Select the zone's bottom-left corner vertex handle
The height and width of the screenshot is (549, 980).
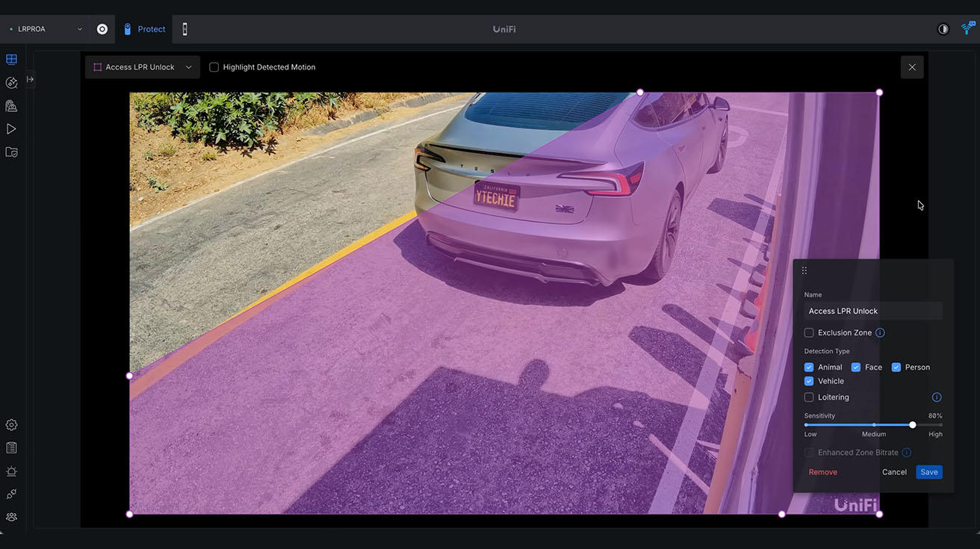click(129, 514)
